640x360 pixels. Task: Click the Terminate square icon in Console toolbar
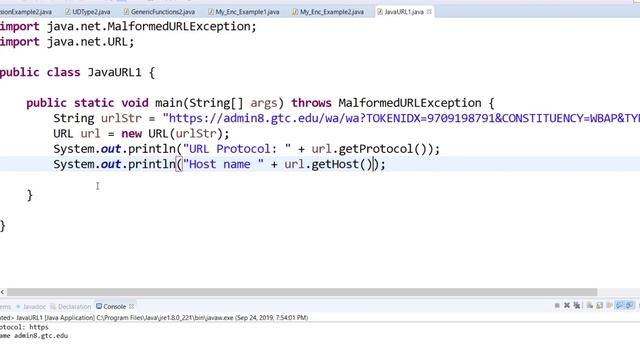pos(557,305)
